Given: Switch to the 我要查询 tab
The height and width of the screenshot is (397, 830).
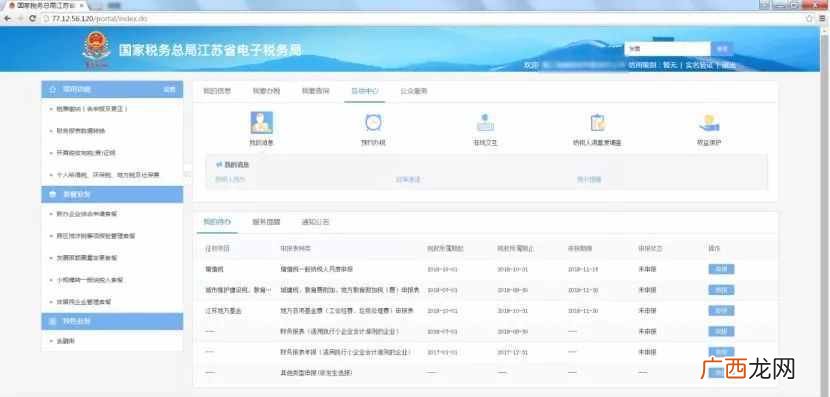Looking at the screenshot, I should [315, 91].
